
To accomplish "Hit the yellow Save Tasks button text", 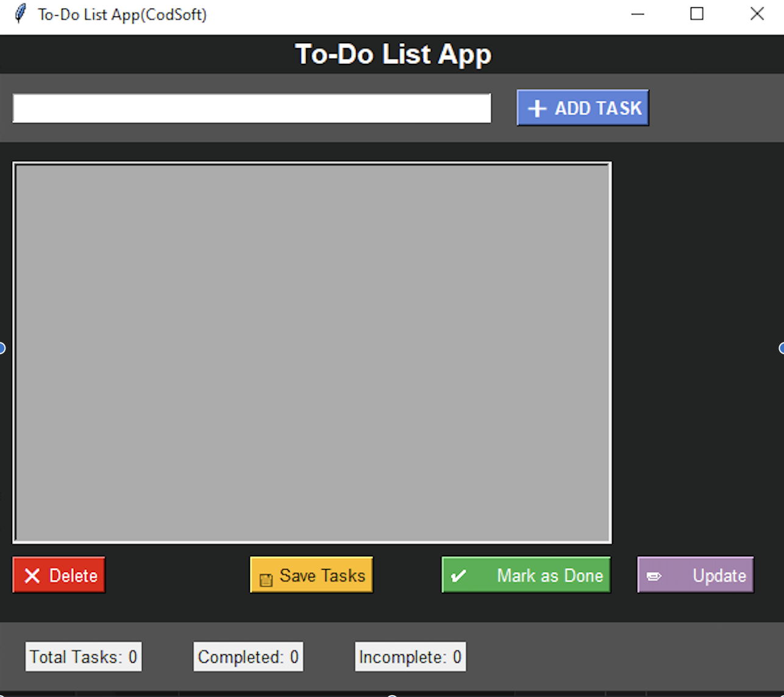I will [x=322, y=576].
